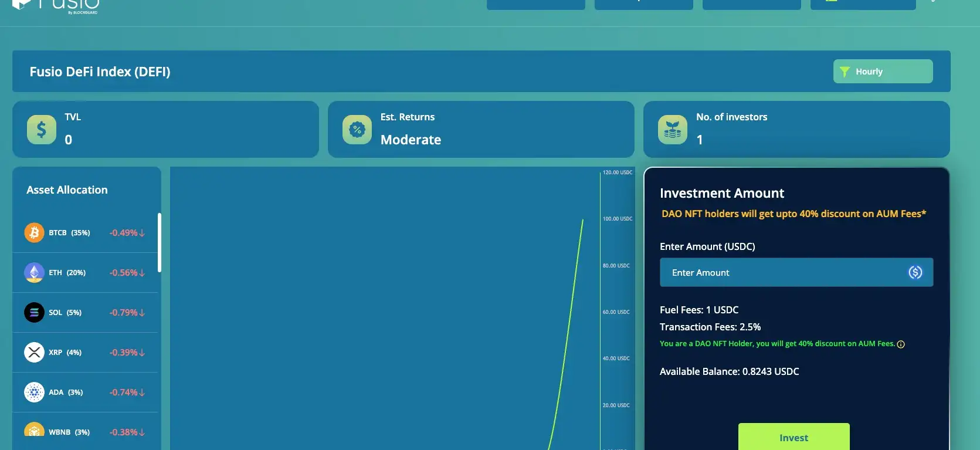
Task: Click the percent Est. Returns icon
Action: tap(357, 130)
